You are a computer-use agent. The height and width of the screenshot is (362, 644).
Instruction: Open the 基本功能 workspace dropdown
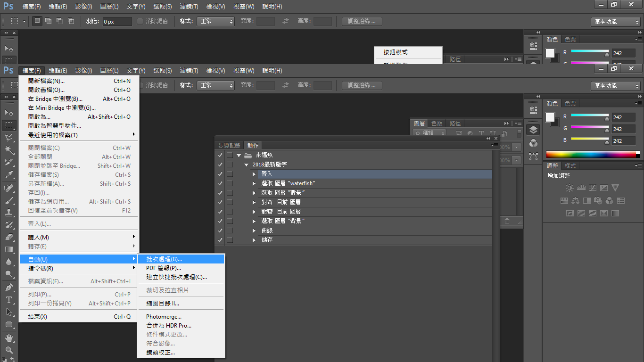[x=615, y=86]
